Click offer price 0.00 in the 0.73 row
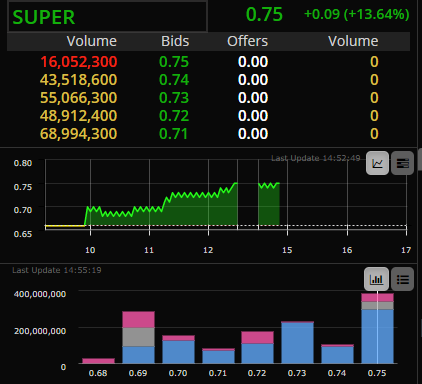Image resolution: width=422 pixels, height=384 pixels. pos(253,98)
